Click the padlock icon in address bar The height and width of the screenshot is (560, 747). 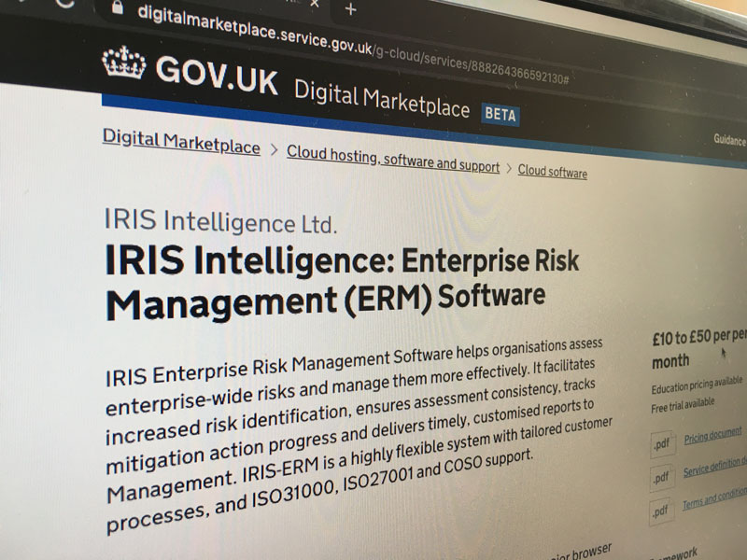point(118,7)
